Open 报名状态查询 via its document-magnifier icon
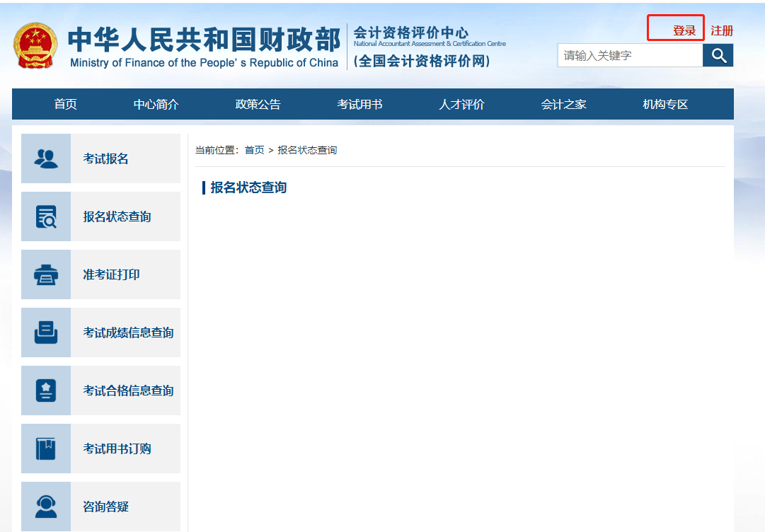765x532 pixels. point(46,216)
